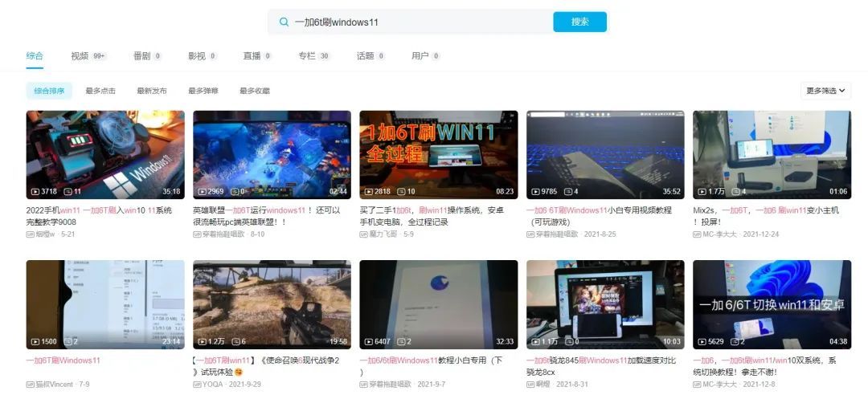Image resolution: width=868 pixels, height=399 pixels.
Task: Click danmaku icon on the 35:18 video
Action: pos(68,192)
